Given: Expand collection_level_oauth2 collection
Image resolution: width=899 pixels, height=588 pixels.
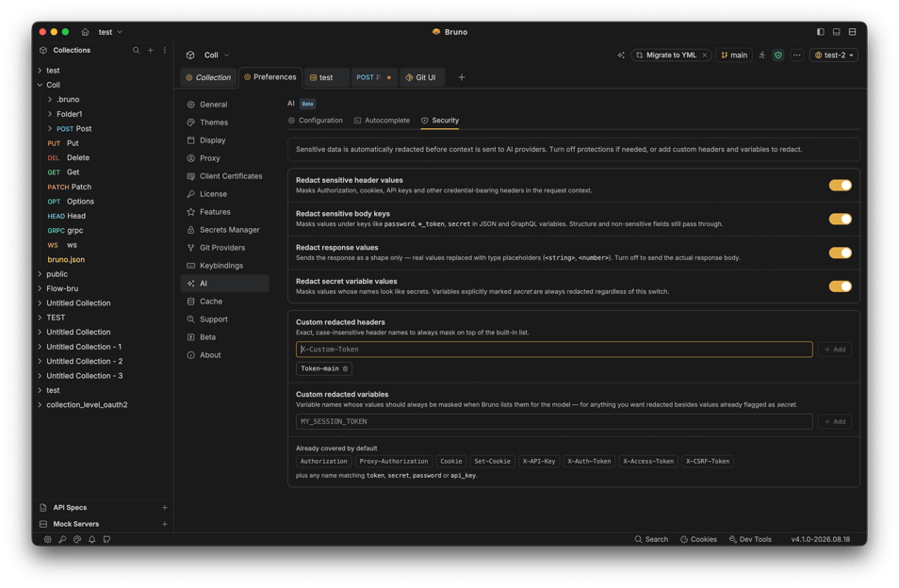Looking at the screenshot, I should [x=40, y=404].
